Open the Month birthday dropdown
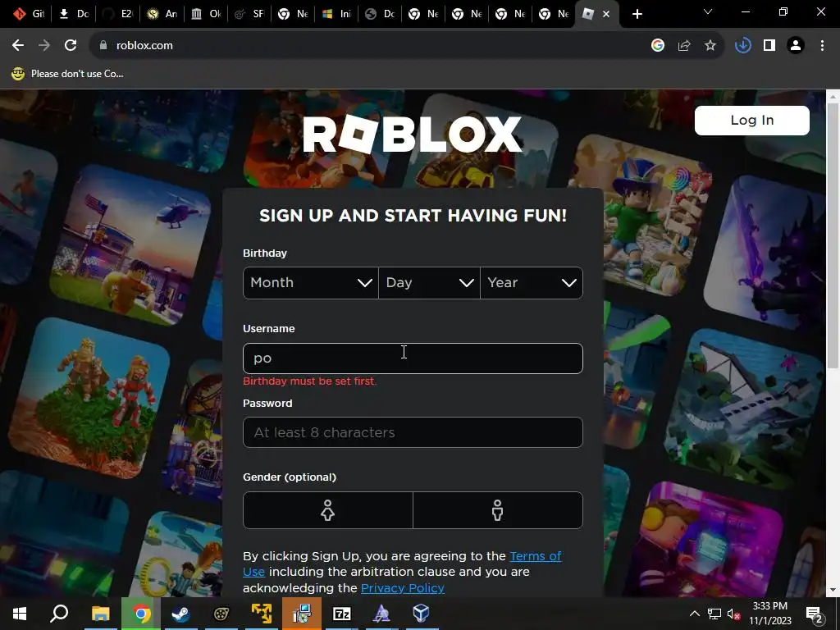The image size is (840, 630). [311, 283]
